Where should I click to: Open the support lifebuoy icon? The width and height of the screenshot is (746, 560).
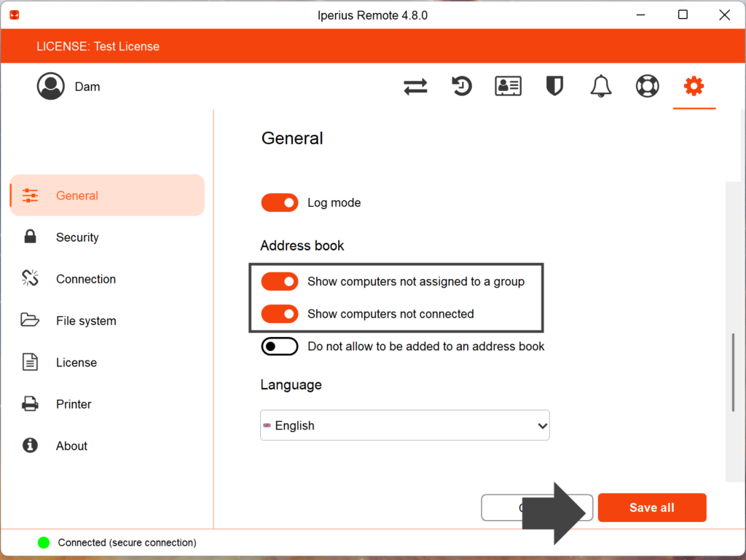[648, 86]
